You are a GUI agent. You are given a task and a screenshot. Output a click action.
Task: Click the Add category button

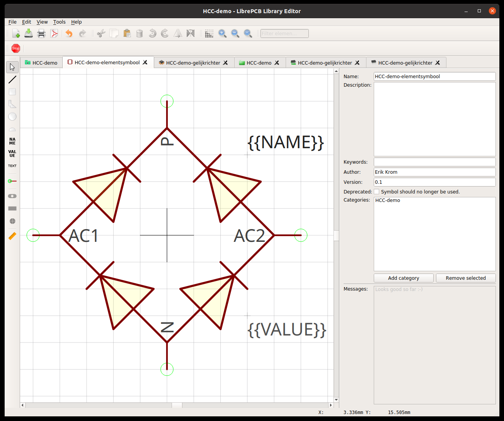pos(404,278)
